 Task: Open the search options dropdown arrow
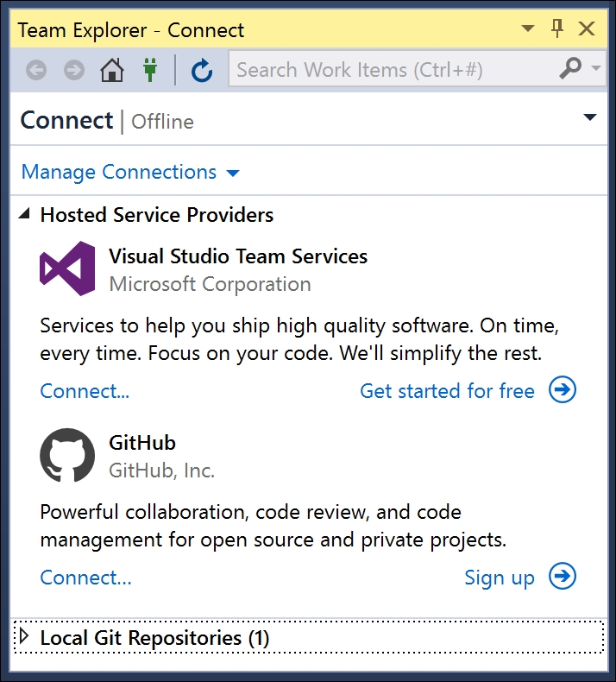click(x=596, y=68)
